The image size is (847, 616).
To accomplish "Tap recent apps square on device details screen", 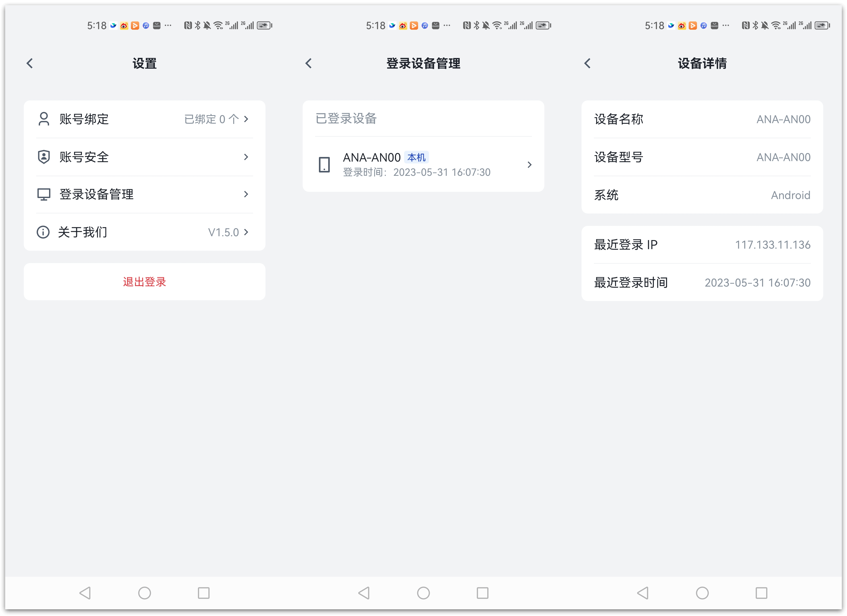I will 761,593.
